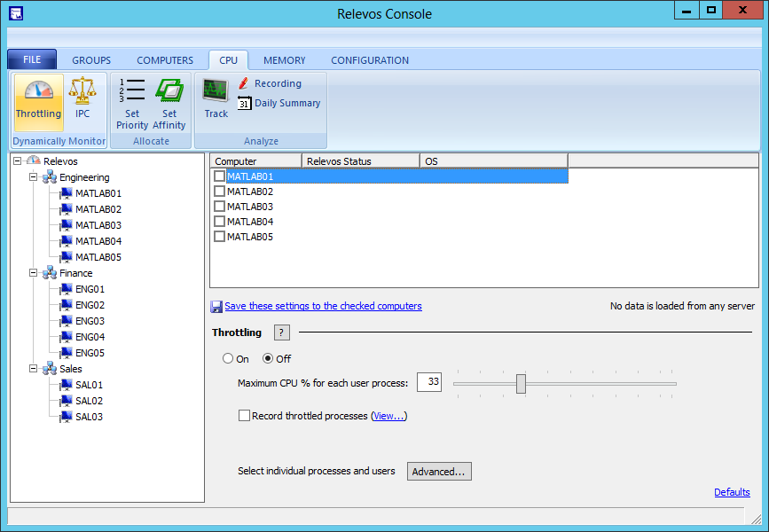Click the Maximum CPU % slider thumb
The image size is (769, 532).
pos(521,384)
